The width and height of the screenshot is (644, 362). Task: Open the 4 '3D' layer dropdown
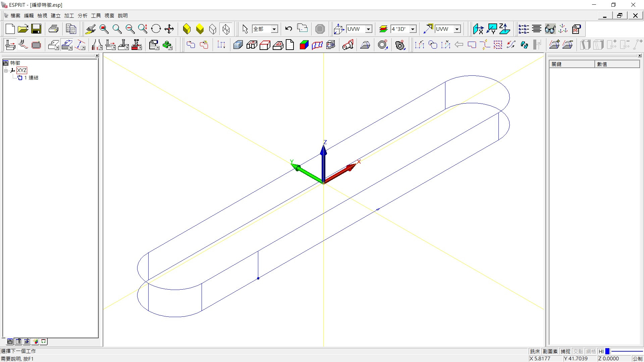(413, 29)
